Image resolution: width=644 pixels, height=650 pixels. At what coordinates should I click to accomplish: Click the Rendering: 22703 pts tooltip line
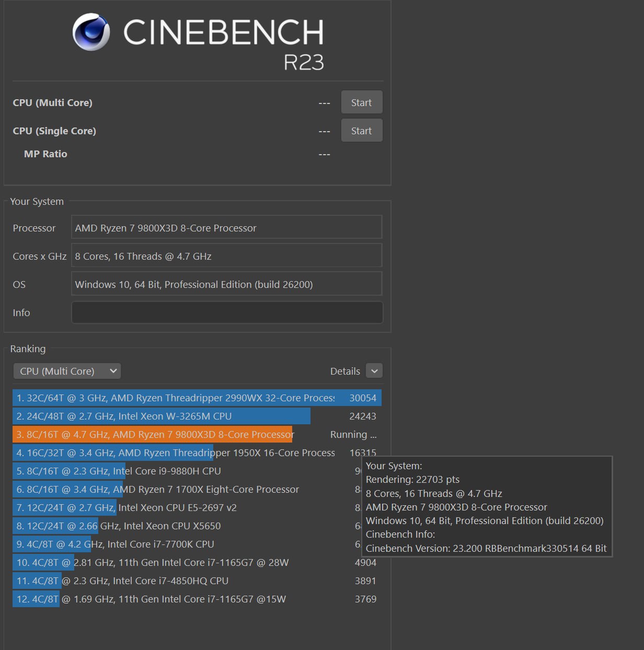[x=412, y=479]
